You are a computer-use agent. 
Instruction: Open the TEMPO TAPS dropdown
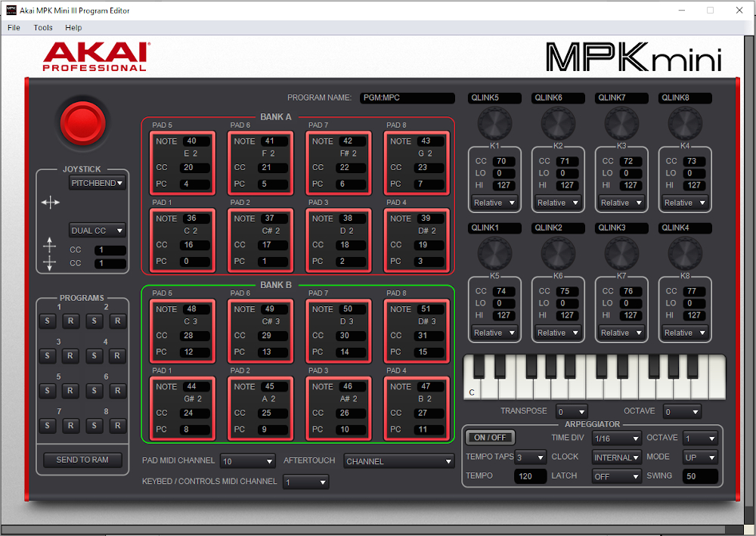(x=531, y=457)
